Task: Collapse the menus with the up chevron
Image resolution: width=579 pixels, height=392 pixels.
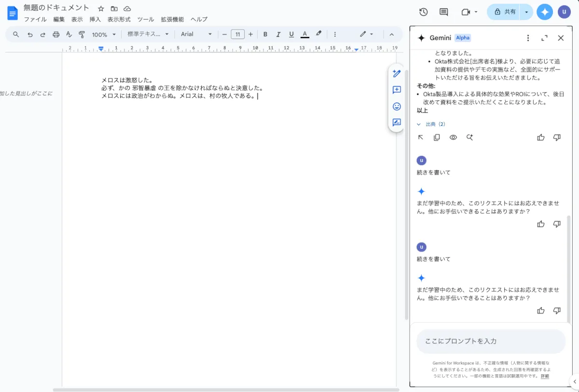Action: tap(392, 34)
